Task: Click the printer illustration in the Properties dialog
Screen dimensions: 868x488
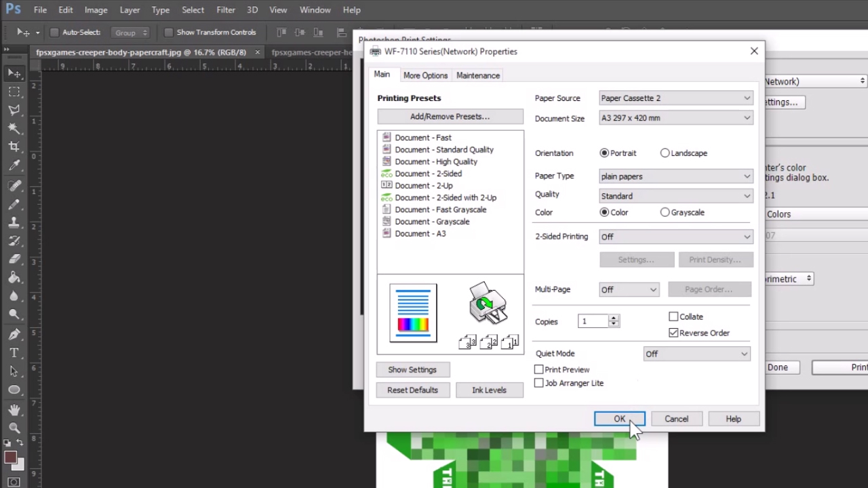Action: (x=488, y=304)
